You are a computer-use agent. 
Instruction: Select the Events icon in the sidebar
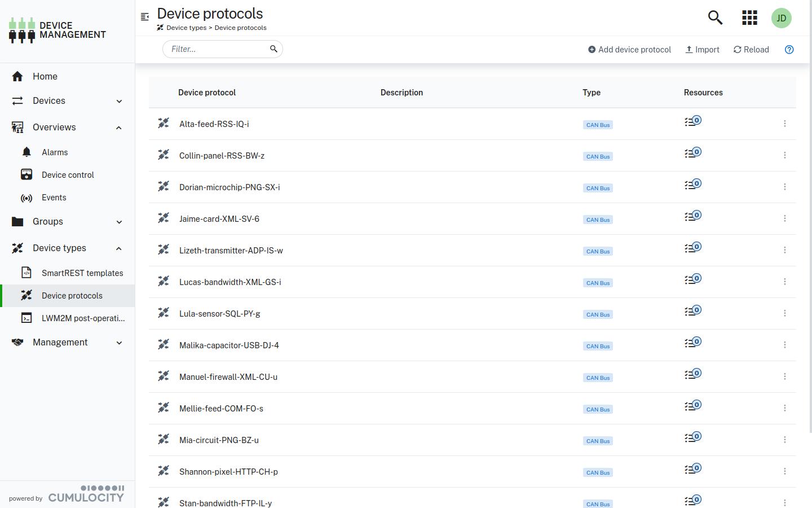[x=27, y=197]
